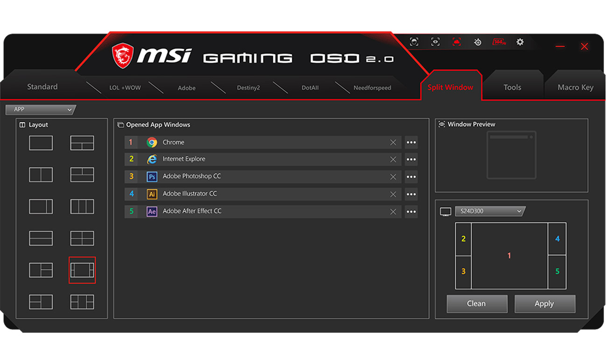
Task: Select the Internet Explore row text
Action: point(184,159)
